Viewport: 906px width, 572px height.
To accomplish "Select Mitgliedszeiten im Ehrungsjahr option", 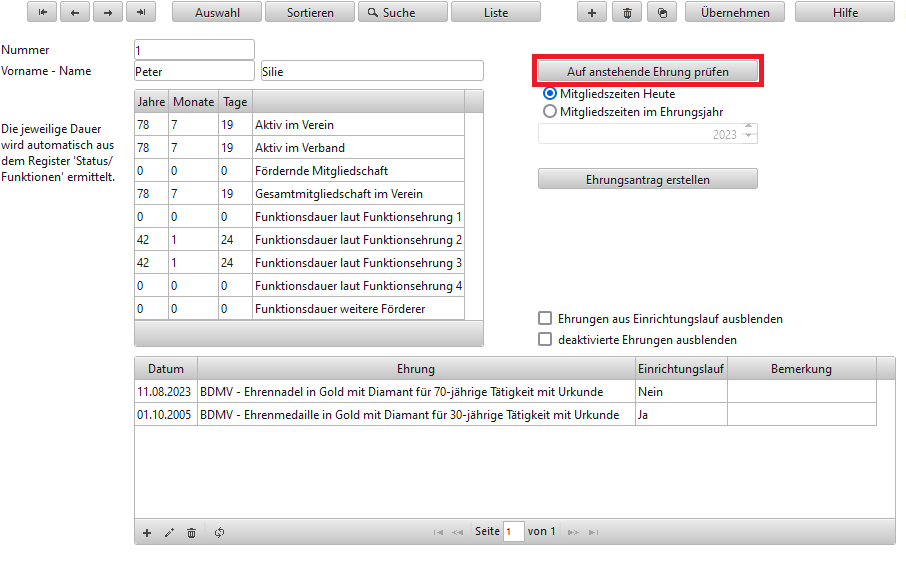I will click(x=549, y=112).
